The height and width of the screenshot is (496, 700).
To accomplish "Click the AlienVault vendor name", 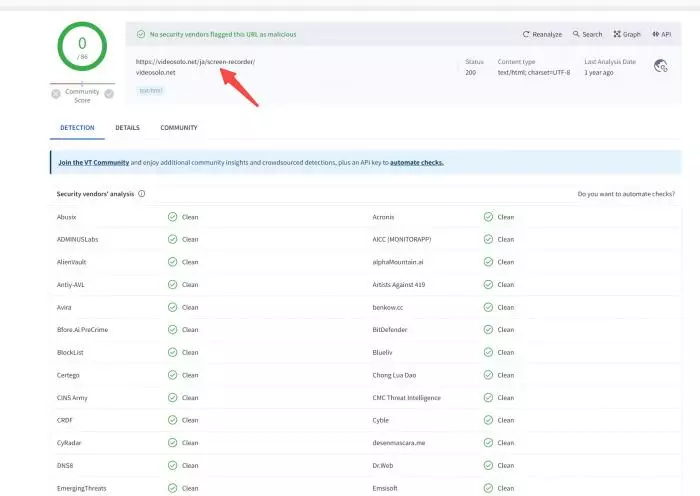I will (71, 262).
